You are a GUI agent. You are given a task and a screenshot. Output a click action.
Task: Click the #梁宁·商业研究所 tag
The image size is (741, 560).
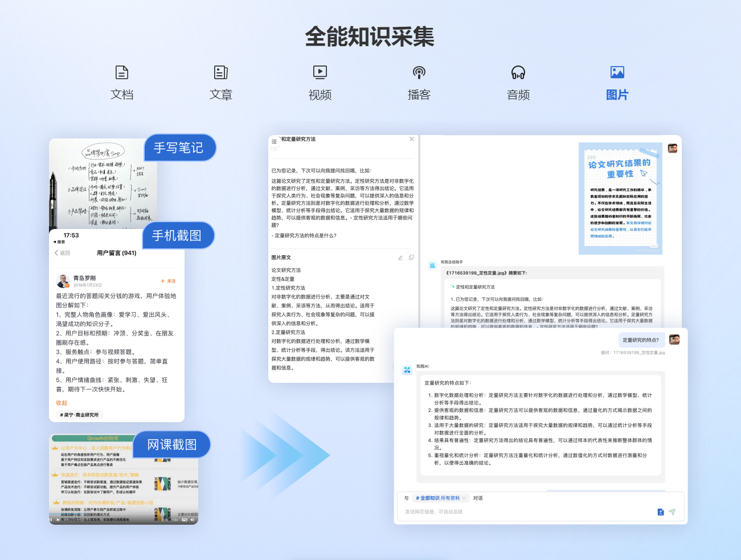(x=79, y=415)
